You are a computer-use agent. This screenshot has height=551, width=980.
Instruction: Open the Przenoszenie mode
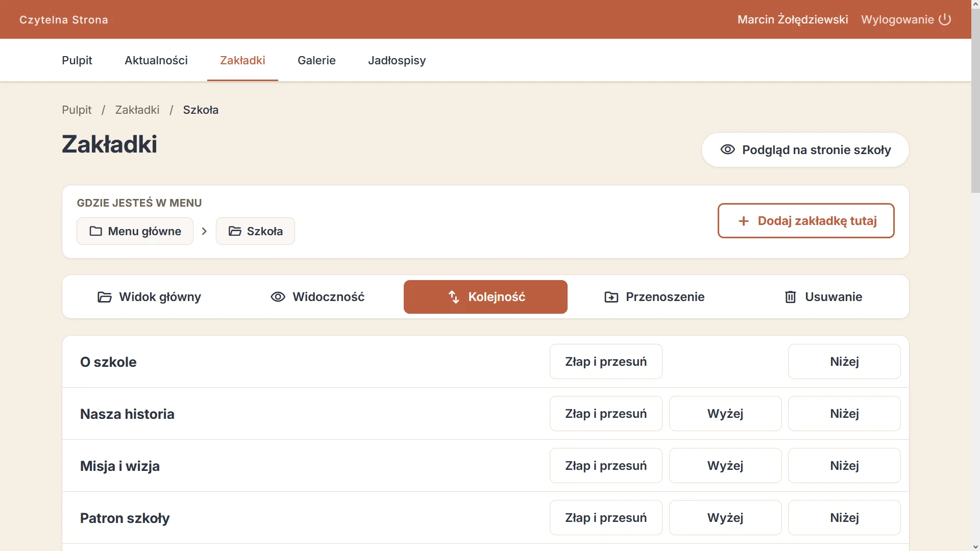(x=654, y=297)
